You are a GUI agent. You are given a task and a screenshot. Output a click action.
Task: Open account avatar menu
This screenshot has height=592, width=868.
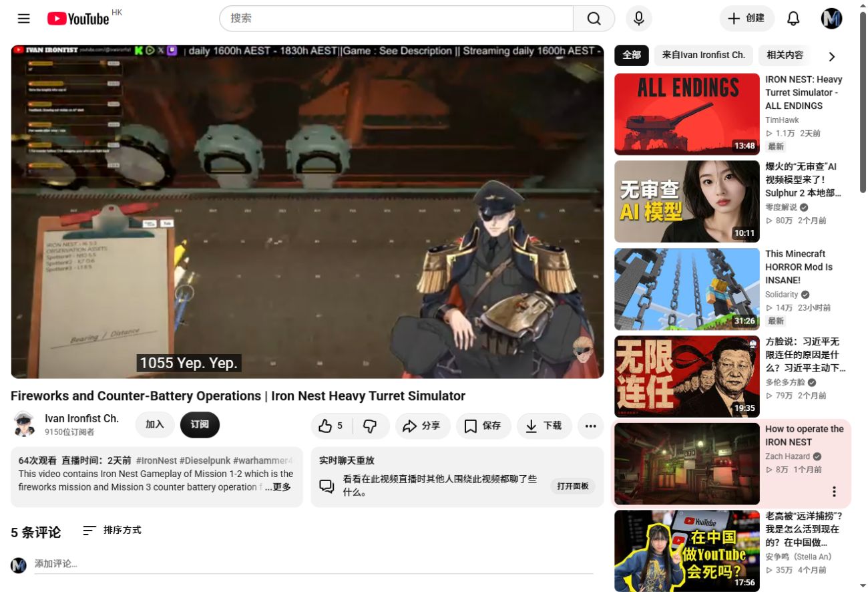pos(831,19)
